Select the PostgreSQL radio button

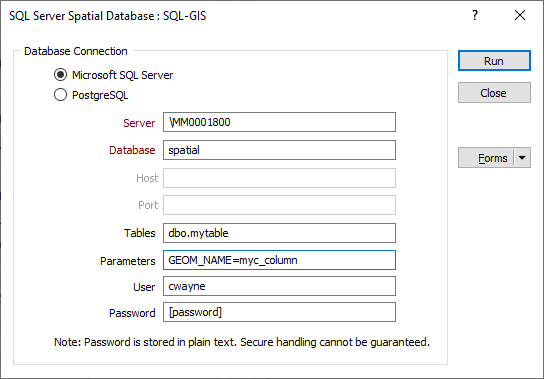(60, 95)
